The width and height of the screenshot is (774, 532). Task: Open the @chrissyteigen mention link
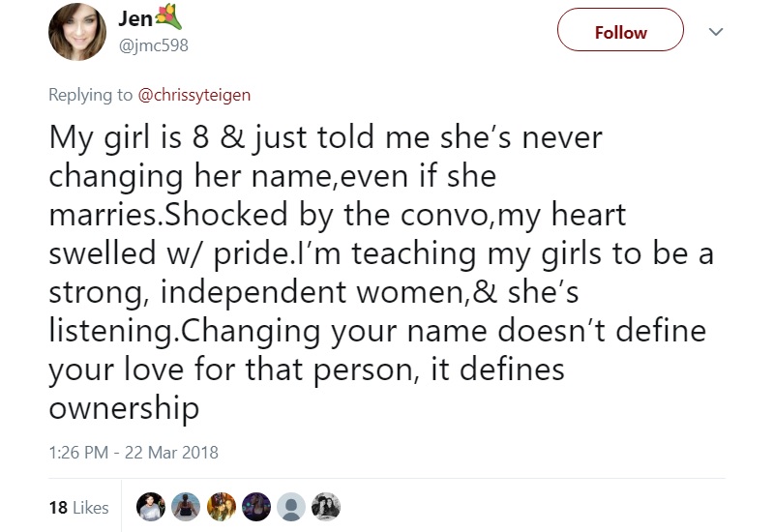tap(194, 95)
